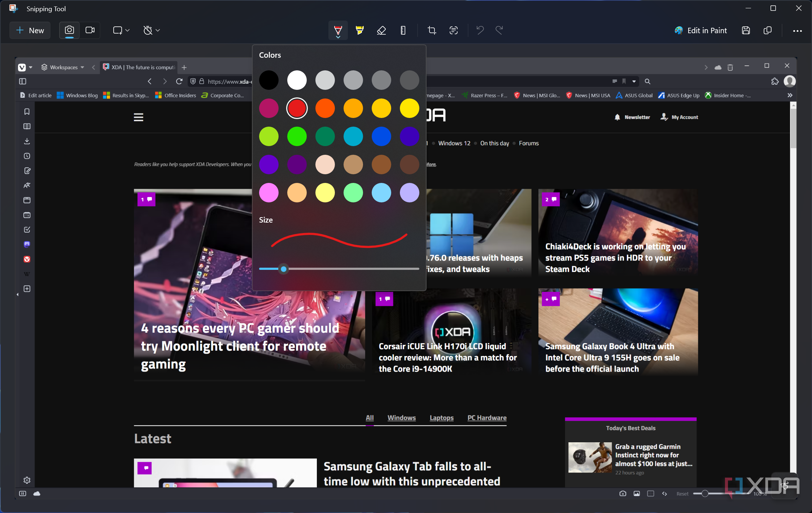Image resolution: width=812 pixels, height=513 pixels.
Task: Add a new web panel
Action: point(27,289)
